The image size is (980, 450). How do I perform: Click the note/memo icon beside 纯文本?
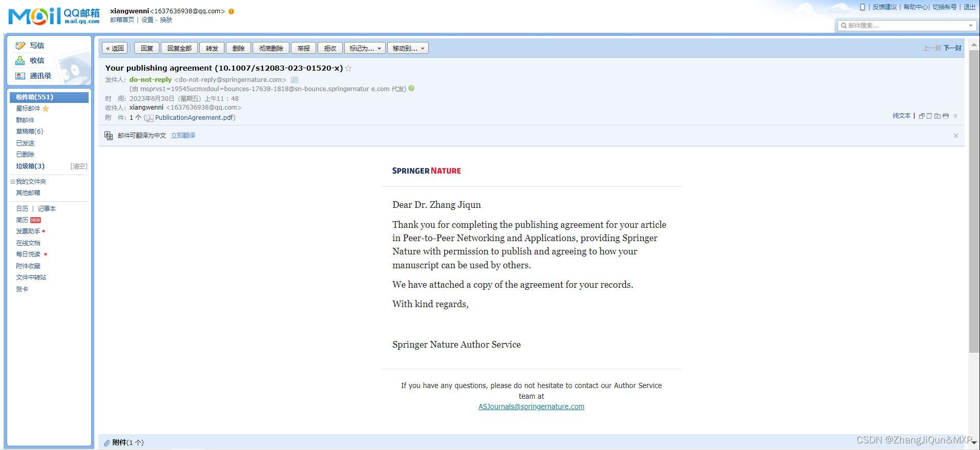(x=929, y=116)
